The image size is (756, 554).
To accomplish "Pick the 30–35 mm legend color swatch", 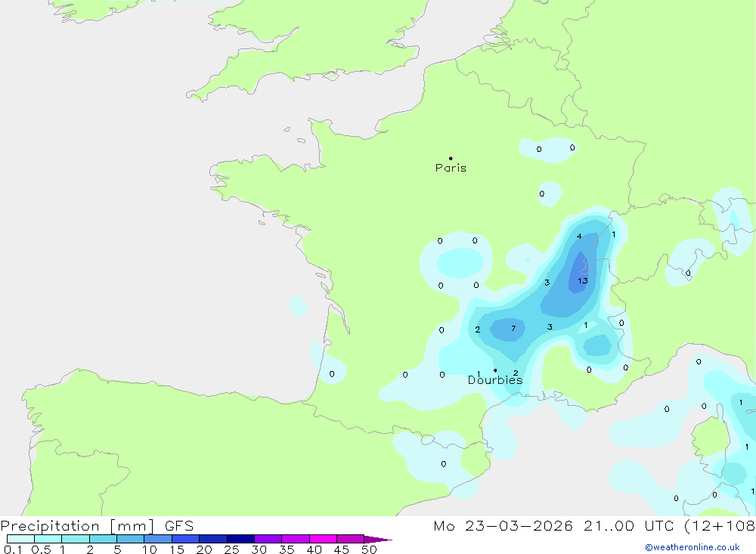I will coord(268,539).
